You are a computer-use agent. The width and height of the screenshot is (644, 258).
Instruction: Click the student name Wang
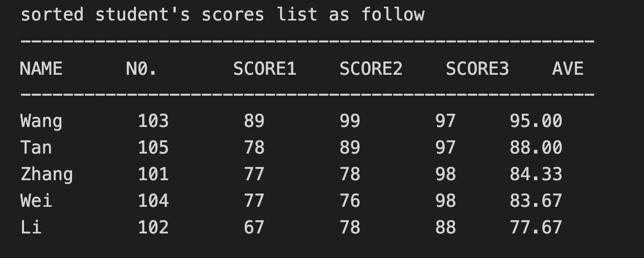pyautogui.click(x=41, y=121)
